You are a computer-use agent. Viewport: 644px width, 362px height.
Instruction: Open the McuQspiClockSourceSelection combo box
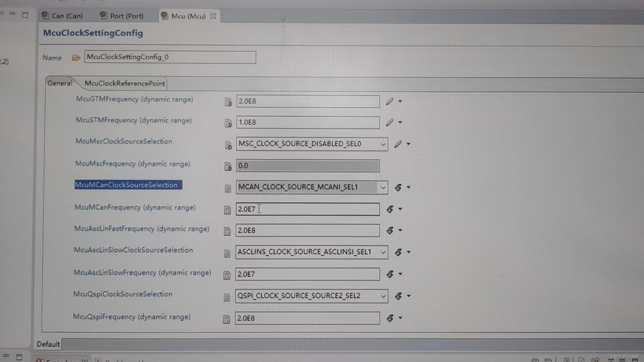pos(383,296)
